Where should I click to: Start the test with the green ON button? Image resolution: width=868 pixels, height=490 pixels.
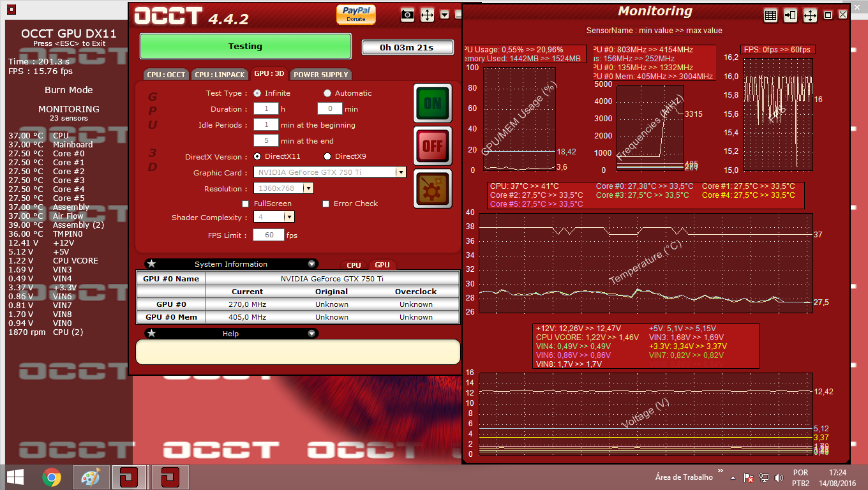click(433, 103)
